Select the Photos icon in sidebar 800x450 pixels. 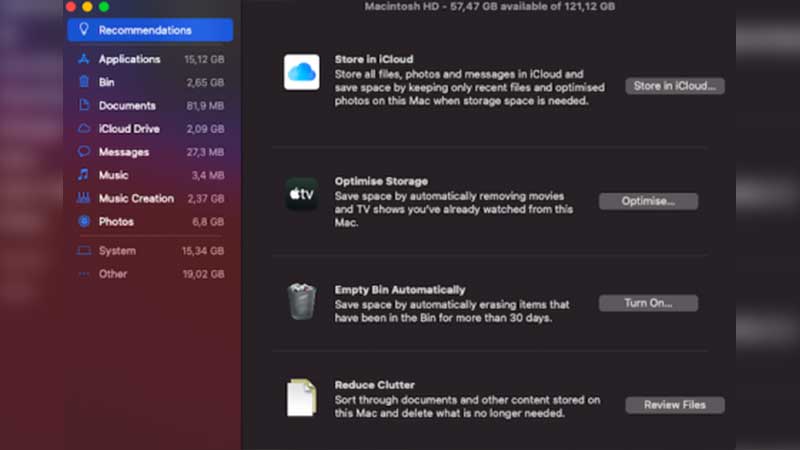tap(84, 221)
